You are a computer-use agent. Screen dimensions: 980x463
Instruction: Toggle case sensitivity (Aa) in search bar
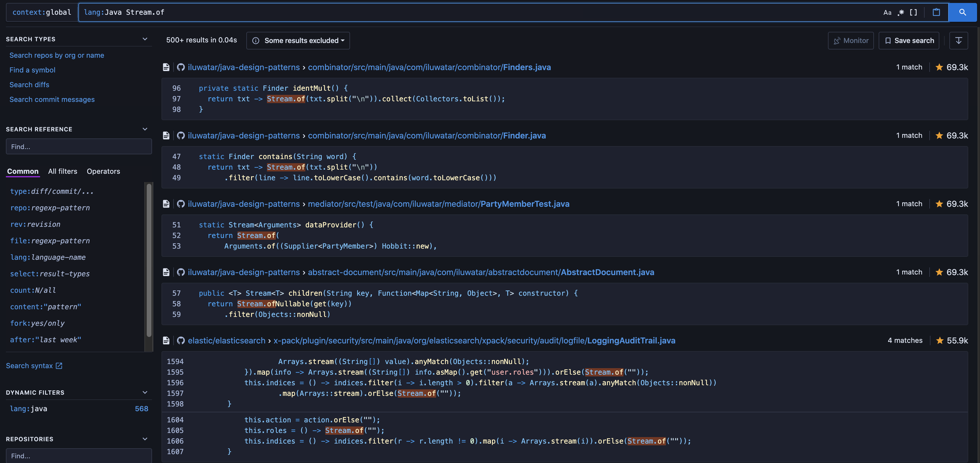pos(887,13)
